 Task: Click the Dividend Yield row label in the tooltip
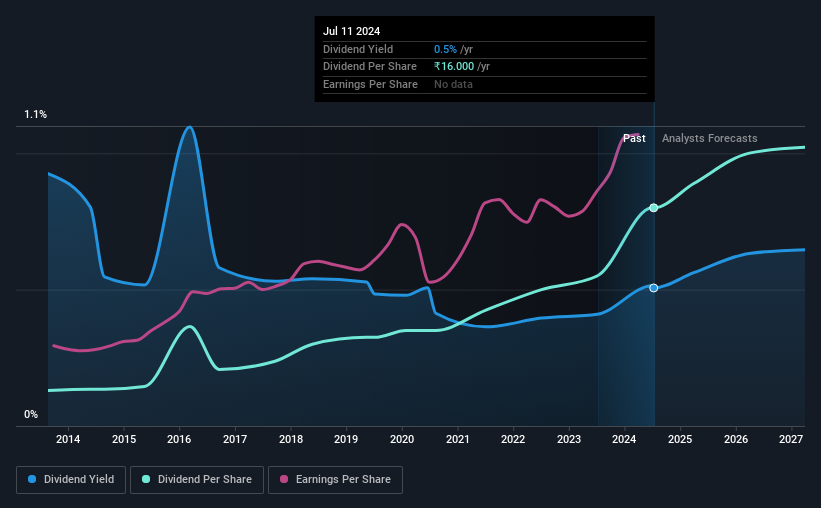click(358, 49)
